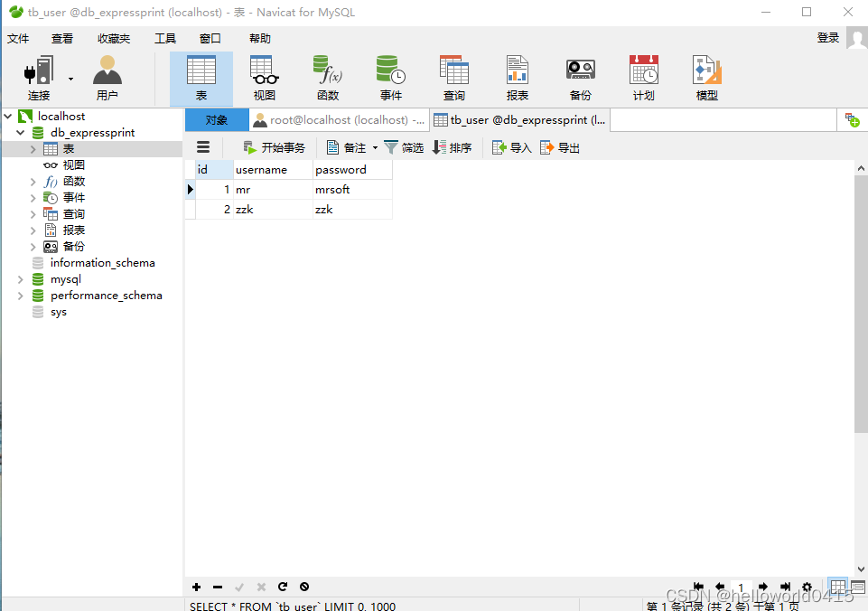Click the username column header
This screenshot has width=868, height=611.
[273, 170]
